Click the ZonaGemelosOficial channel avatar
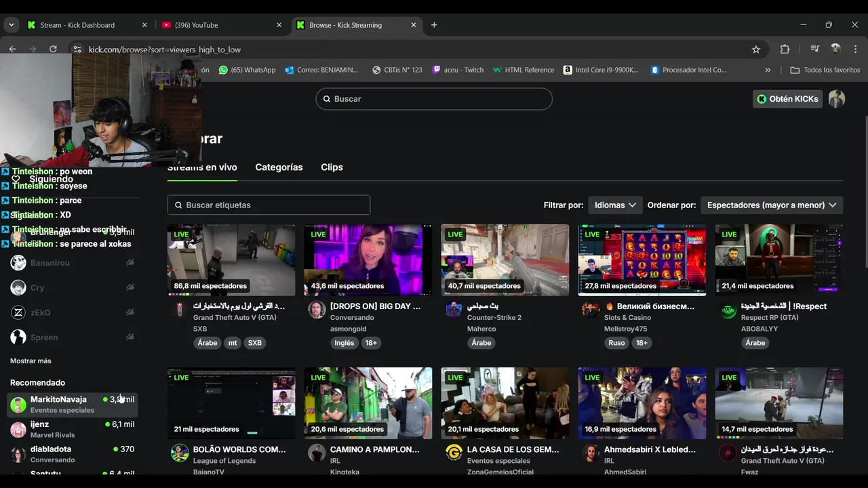Screen dimensions: 868x488 [x=454, y=453]
